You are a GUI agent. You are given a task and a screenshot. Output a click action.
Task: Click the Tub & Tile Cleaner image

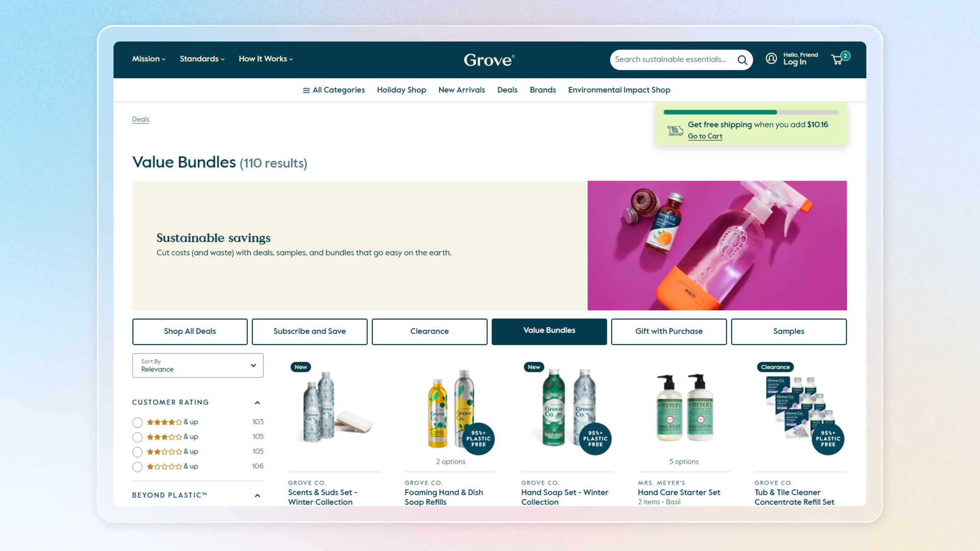pyautogui.click(x=800, y=407)
